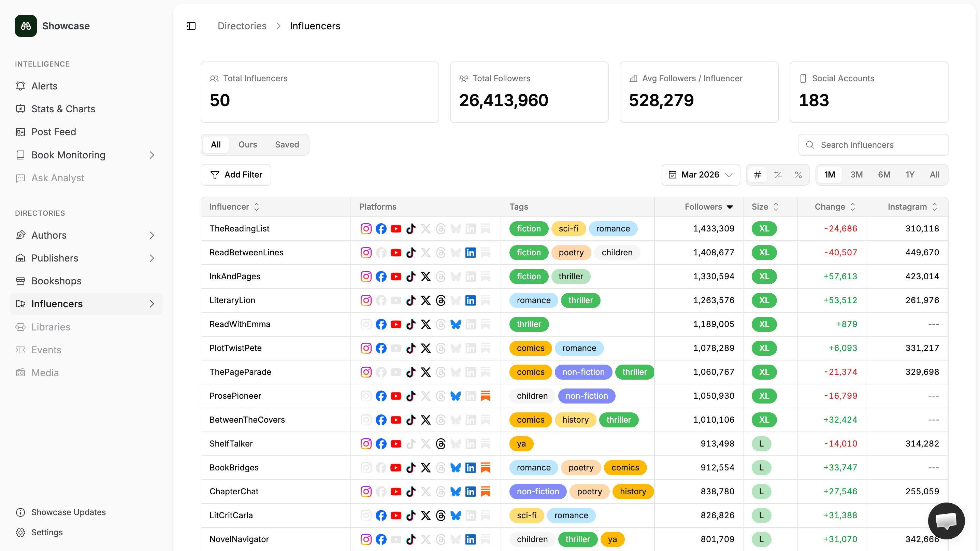This screenshot has width=980, height=551.
Task: Open the chat widget bubble
Action: (946, 521)
